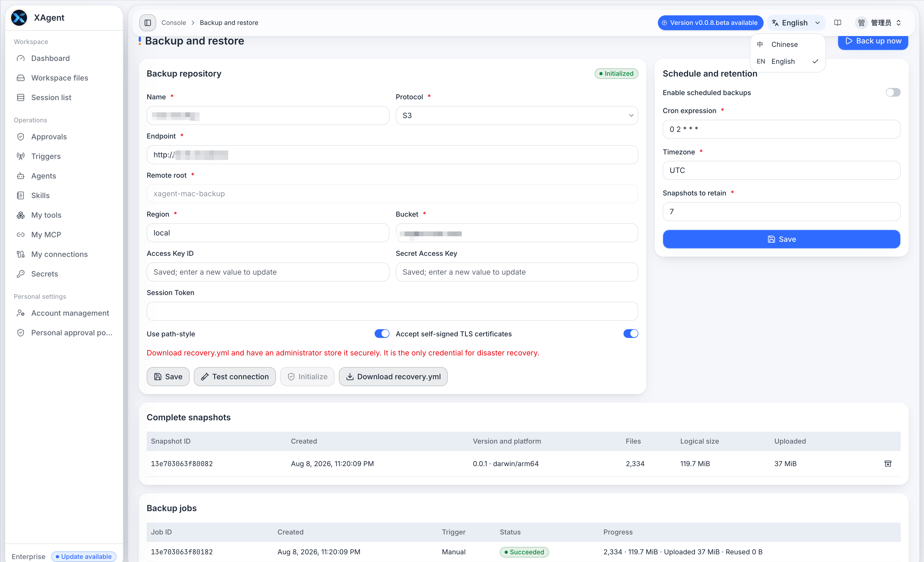The image size is (924, 562).
Task: Click the Triggers antenna icon
Action: coord(21,156)
